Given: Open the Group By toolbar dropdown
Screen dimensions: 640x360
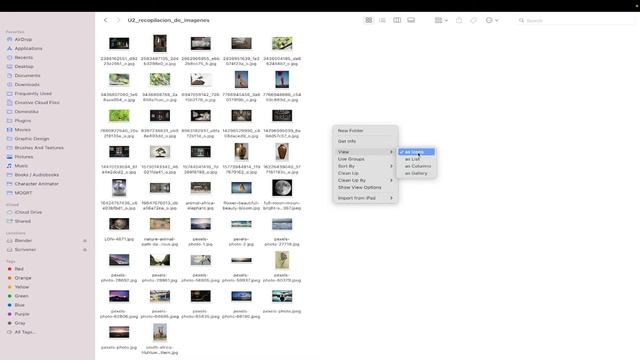Looking at the screenshot, I should pyautogui.click(x=441, y=20).
